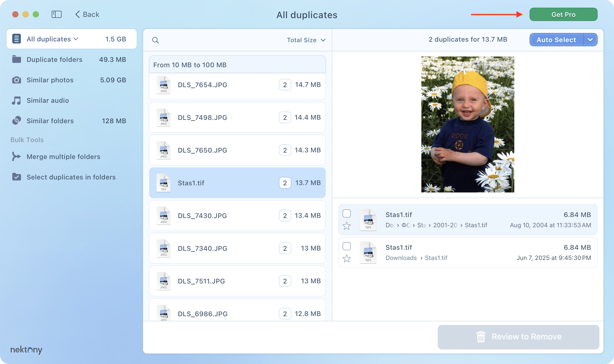
Task: Click the JPEG icon of DLS_7650.JPG
Action: (163, 150)
